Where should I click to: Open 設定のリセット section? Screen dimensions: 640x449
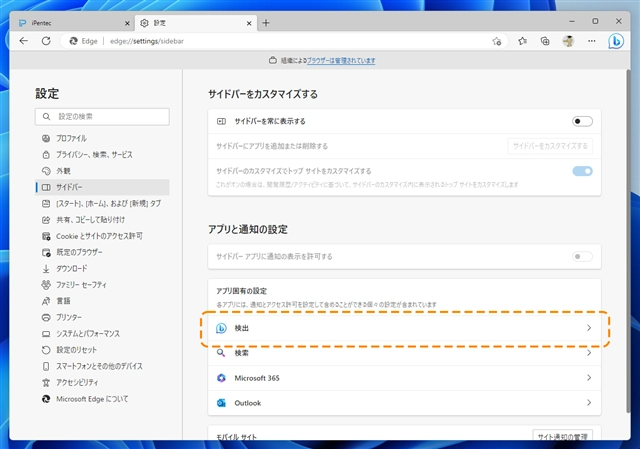tap(102, 350)
